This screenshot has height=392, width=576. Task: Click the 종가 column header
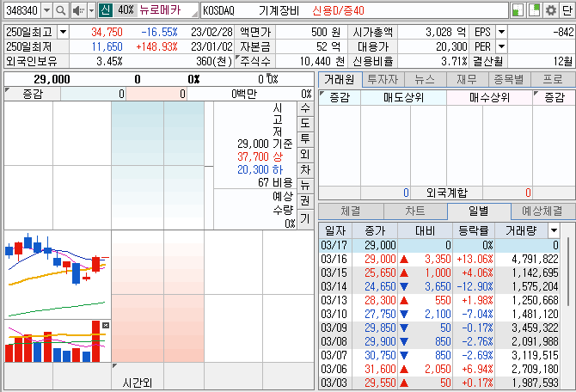tap(375, 230)
